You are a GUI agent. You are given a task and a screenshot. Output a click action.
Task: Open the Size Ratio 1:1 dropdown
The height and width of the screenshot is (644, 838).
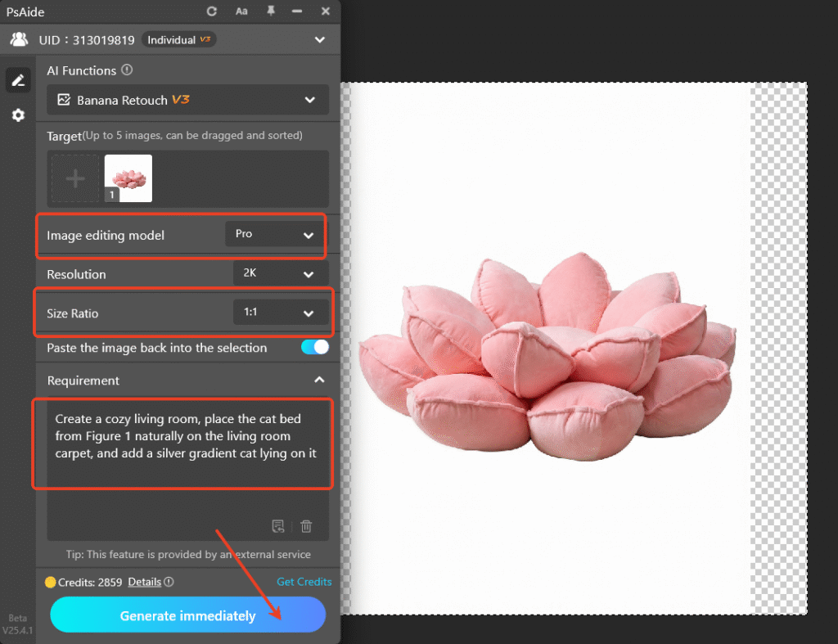[281, 313]
